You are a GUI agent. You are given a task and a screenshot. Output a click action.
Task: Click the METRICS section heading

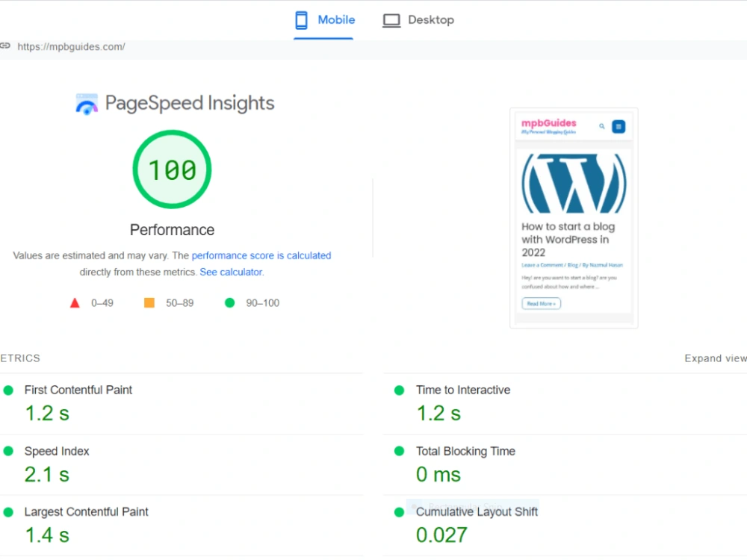point(20,358)
